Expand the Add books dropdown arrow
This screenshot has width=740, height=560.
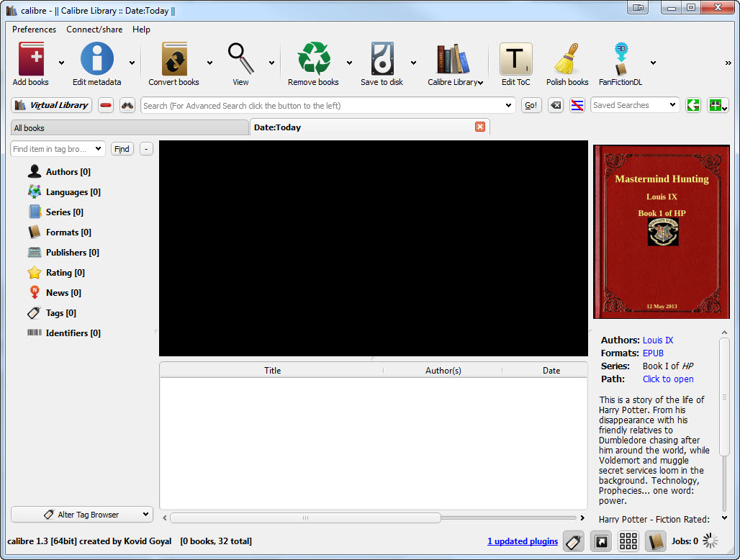61,63
